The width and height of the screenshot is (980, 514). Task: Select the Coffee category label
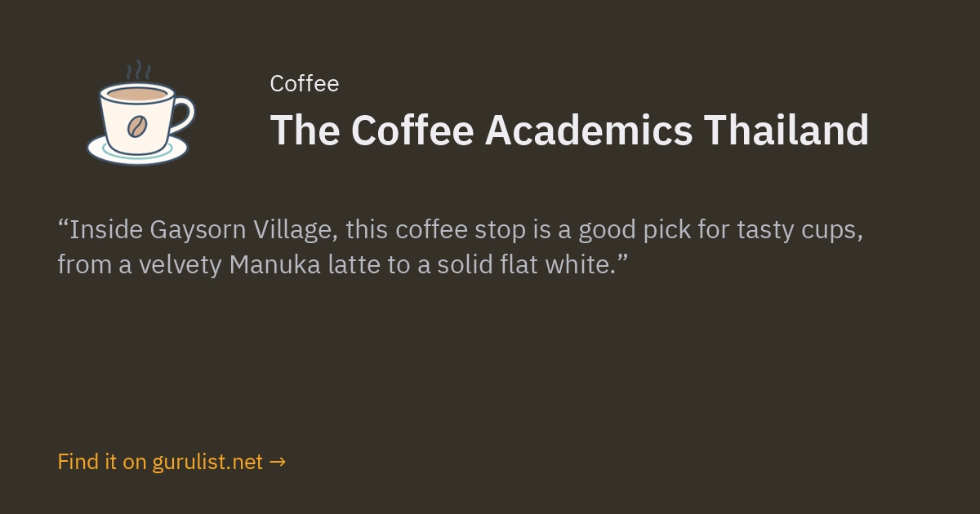pyautogui.click(x=304, y=83)
